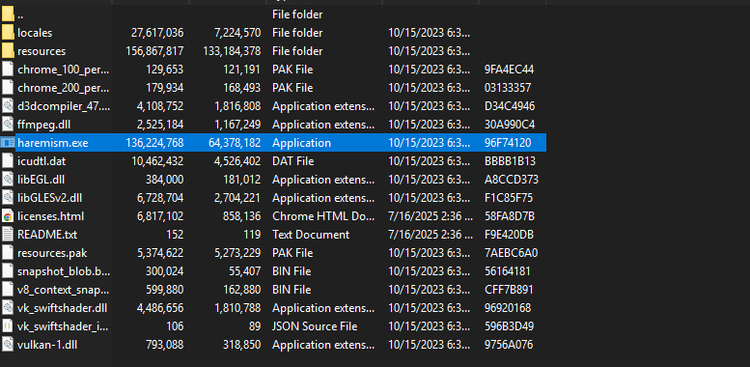Click CRC value 9756A076
The image size is (750, 367).
(x=508, y=345)
